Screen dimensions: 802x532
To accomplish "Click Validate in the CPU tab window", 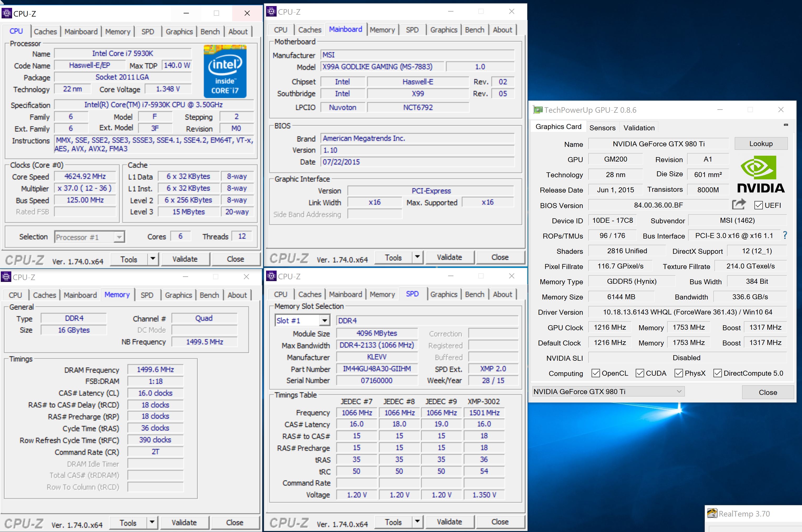I will point(185,259).
